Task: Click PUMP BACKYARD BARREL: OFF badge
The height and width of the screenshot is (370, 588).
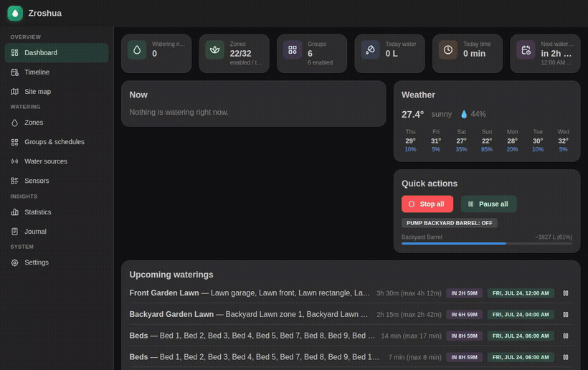Action: click(450, 223)
